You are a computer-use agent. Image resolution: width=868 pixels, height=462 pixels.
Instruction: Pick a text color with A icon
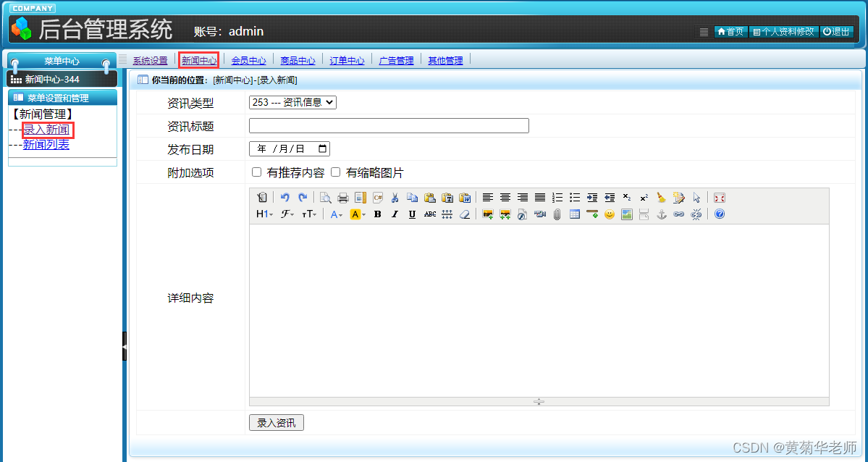coord(336,214)
